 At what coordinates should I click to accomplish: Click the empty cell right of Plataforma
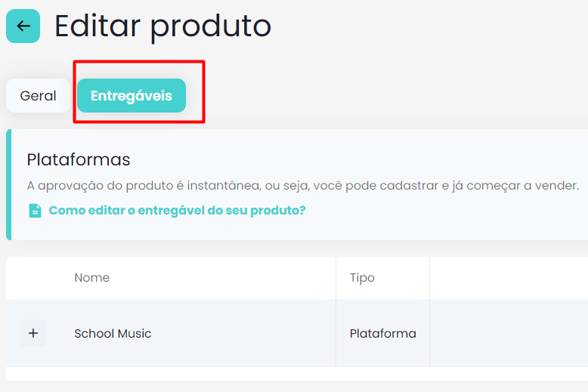[x=509, y=333]
